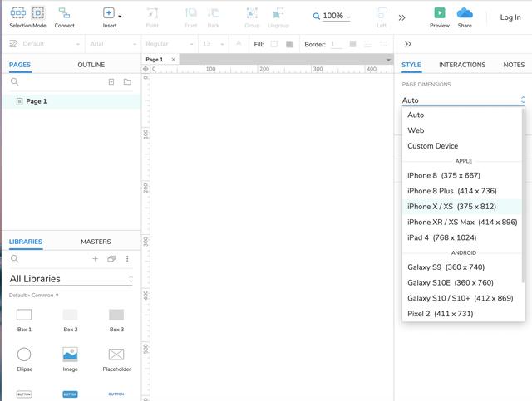The image size is (532, 401).
Task: Click the Send to Back icon
Action: coord(214,13)
